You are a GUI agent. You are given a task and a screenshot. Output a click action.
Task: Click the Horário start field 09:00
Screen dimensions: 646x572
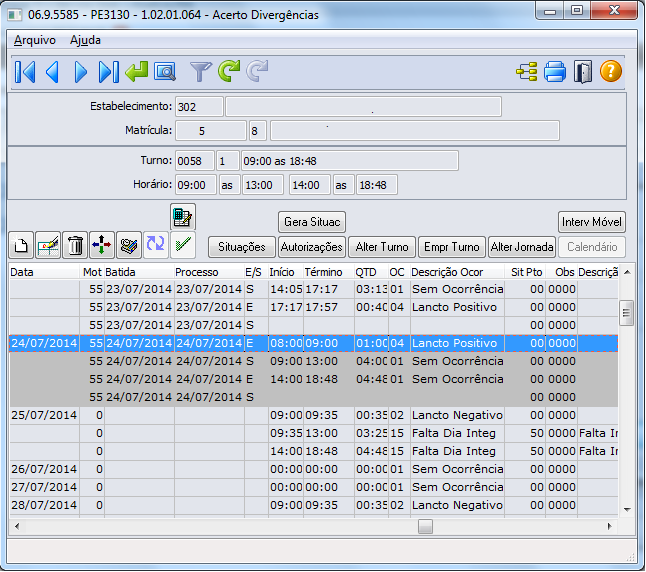pos(196,185)
